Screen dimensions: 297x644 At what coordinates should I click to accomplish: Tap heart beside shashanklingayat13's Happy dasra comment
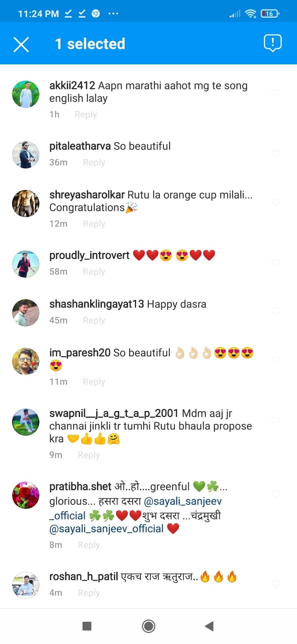point(276,311)
